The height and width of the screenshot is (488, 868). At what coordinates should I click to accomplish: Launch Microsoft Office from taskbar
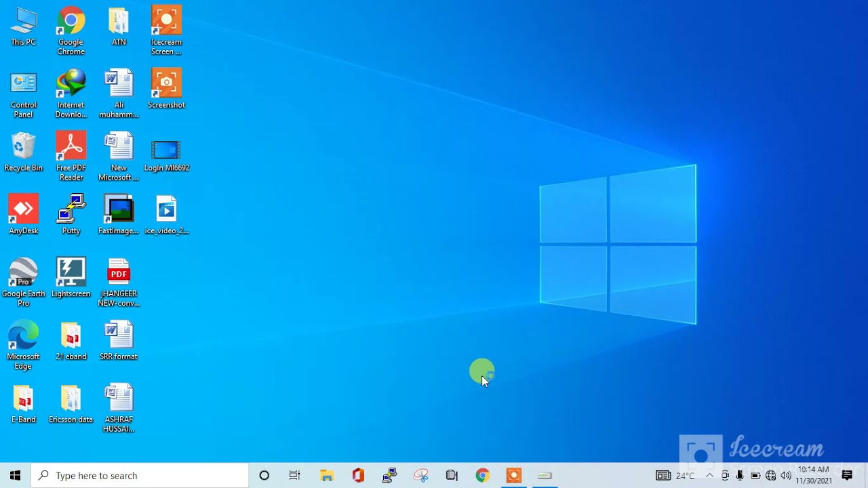(358, 476)
